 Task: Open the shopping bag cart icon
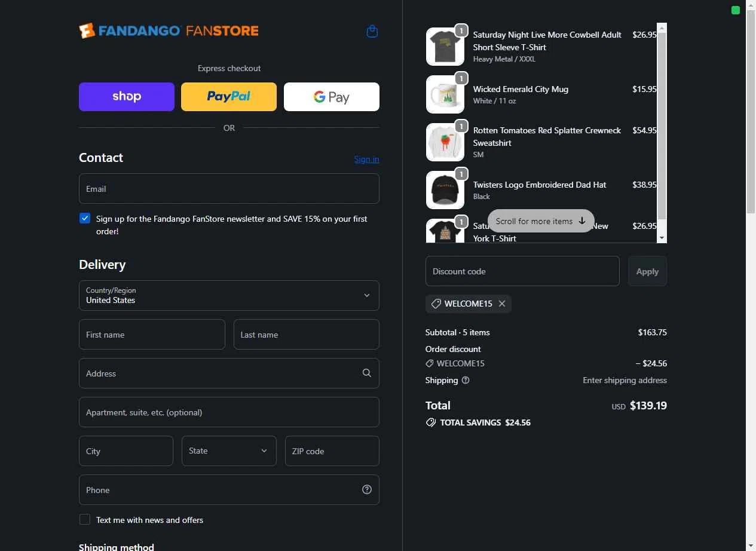point(372,31)
